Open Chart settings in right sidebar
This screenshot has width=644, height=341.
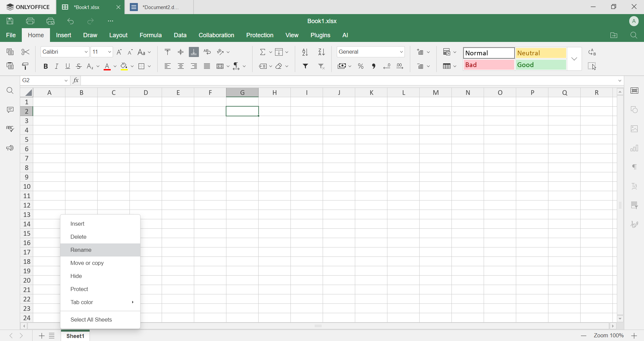click(x=635, y=148)
